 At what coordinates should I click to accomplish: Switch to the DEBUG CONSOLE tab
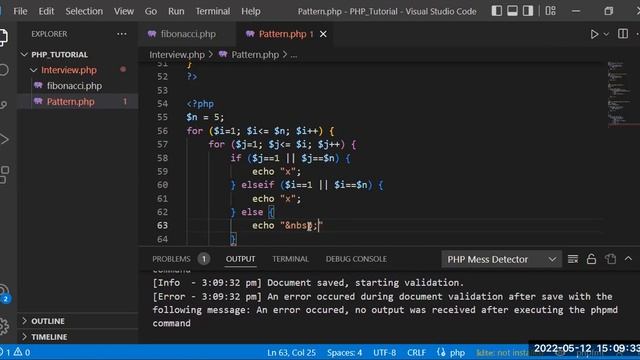[x=356, y=259]
